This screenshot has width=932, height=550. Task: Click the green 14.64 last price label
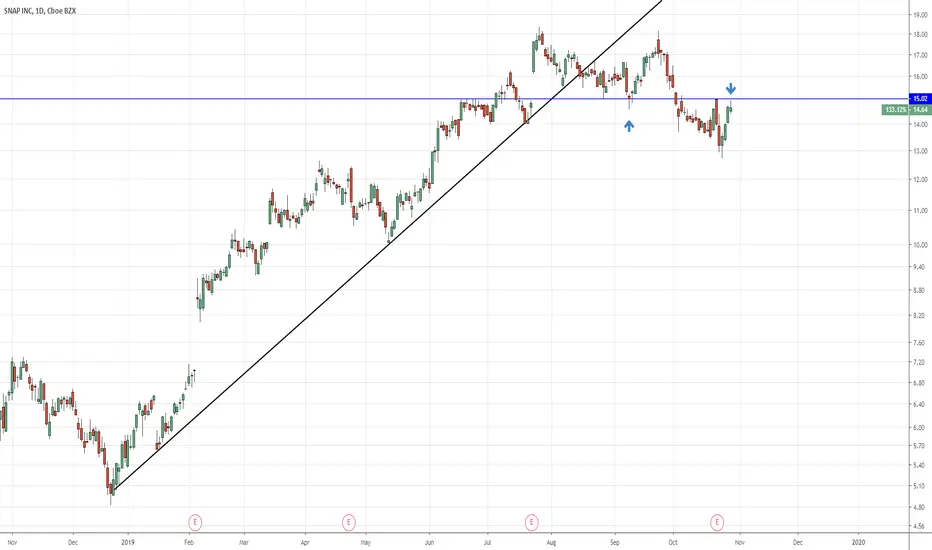tap(920, 109)
